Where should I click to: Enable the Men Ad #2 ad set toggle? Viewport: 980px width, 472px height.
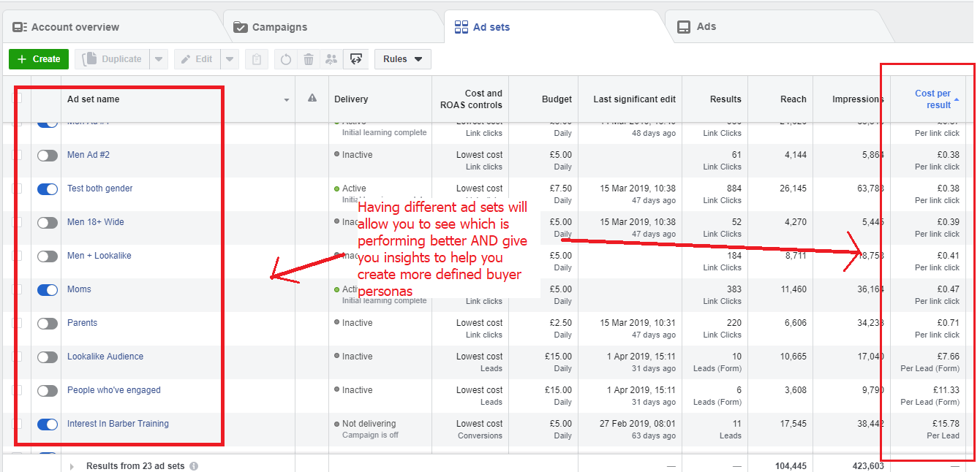tap(48, 156)
